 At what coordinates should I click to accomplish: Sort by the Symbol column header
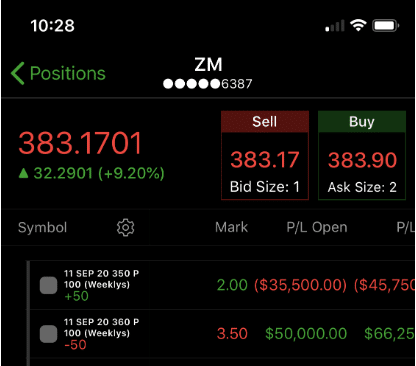pos(42,228)
